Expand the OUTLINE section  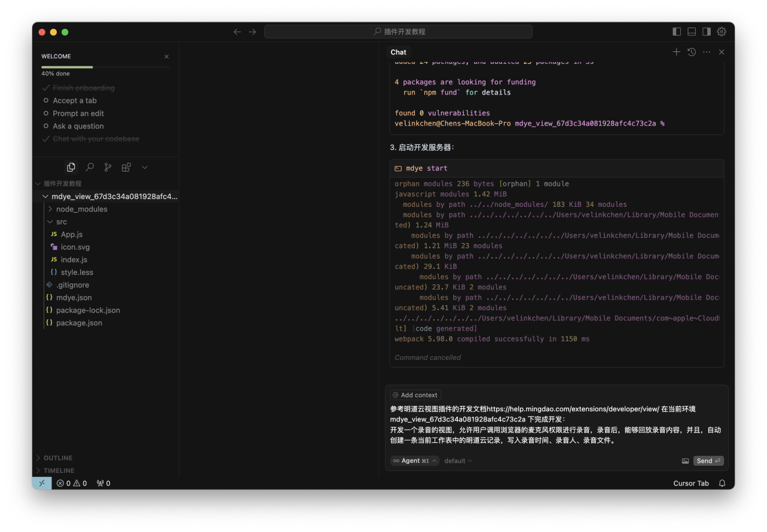tap(57, 458)
